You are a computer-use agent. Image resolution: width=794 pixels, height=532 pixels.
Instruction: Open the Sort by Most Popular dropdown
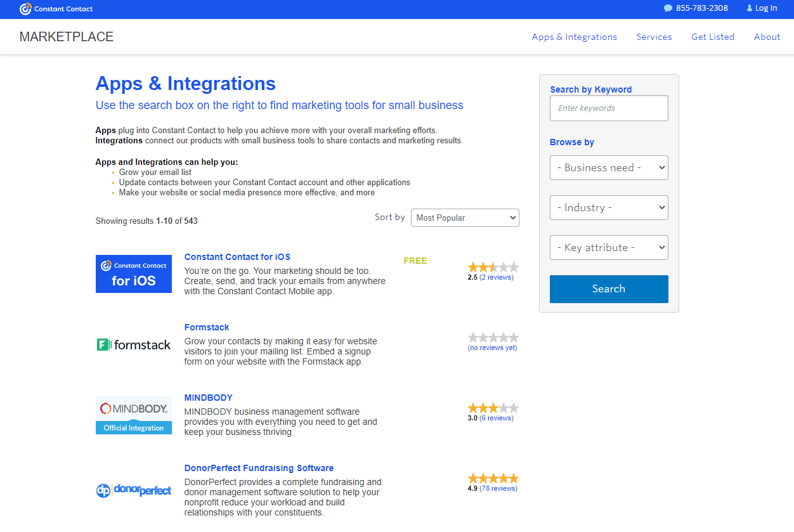465,217
